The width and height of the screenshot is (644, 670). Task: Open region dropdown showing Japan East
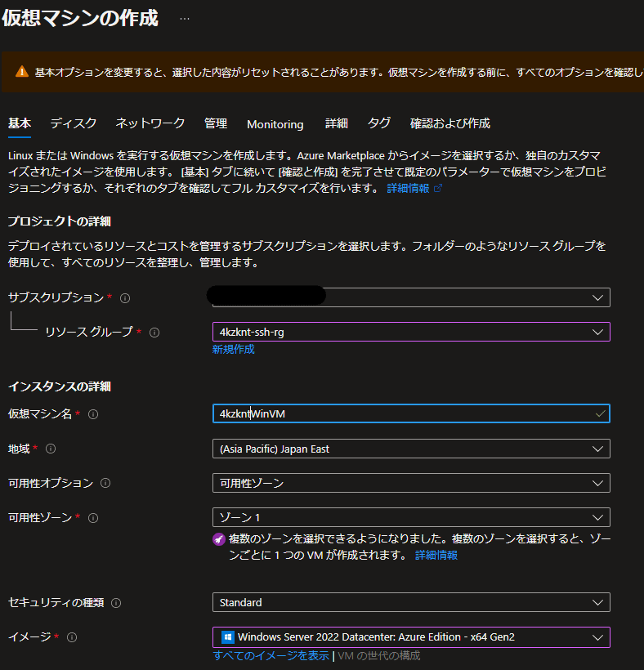point(411,449)
